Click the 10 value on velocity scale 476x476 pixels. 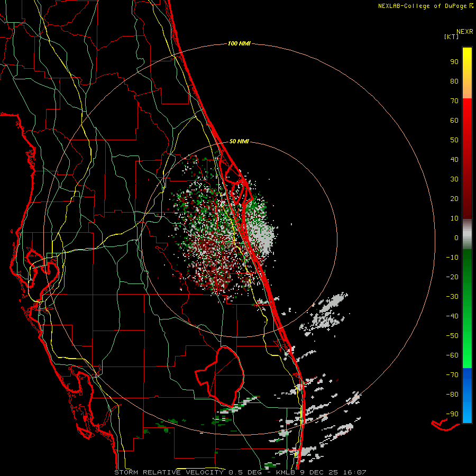[x=454, y=218]
